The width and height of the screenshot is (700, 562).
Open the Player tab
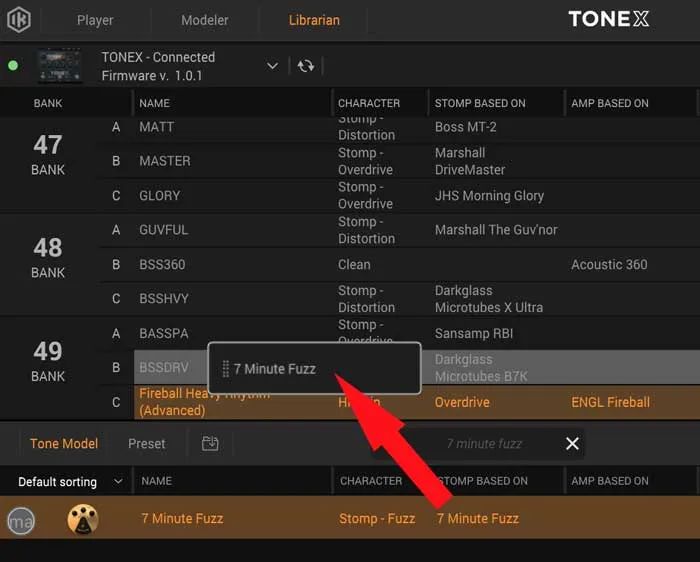click(x=95, y=20)
